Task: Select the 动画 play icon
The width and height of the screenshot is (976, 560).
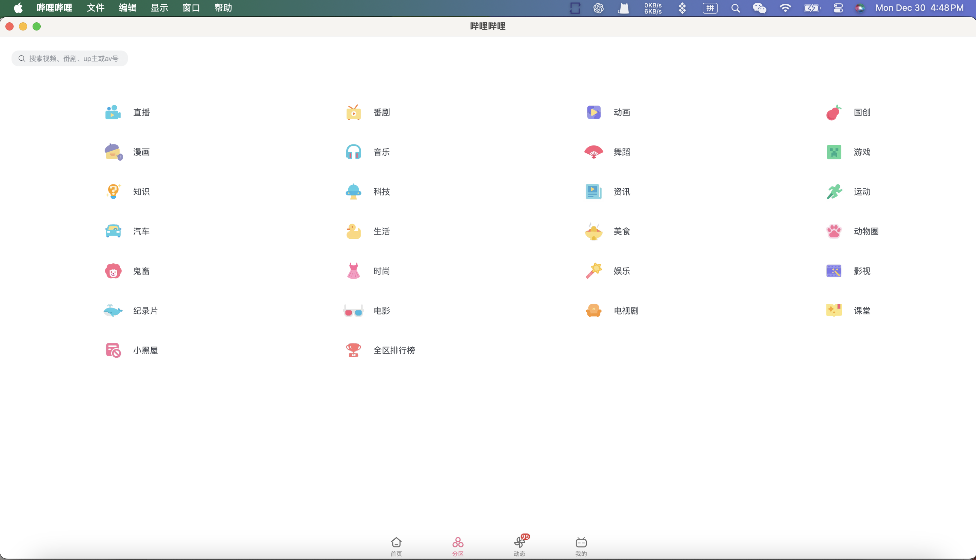Action: (x=593, y=112)
